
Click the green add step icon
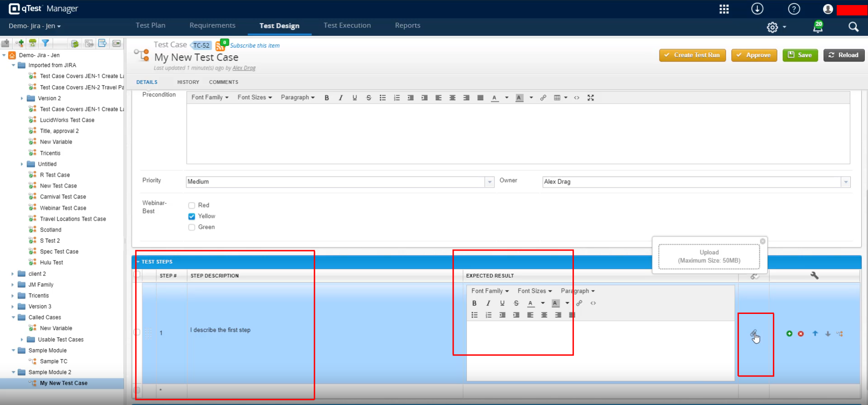coord(789,333)
